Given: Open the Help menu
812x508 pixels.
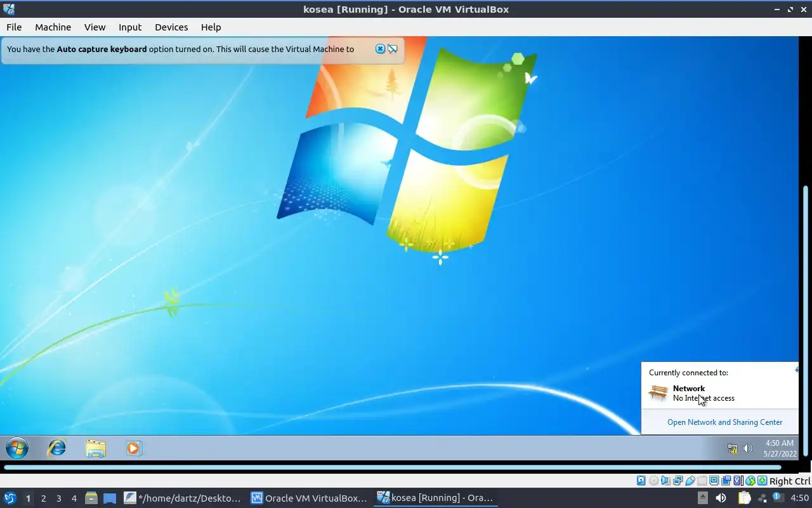Looking at the screenshot, I should 211,27.
